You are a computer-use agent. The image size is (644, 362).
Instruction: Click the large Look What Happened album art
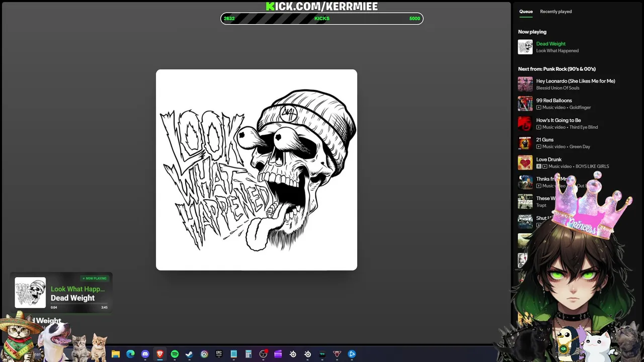tap(257, 170)
